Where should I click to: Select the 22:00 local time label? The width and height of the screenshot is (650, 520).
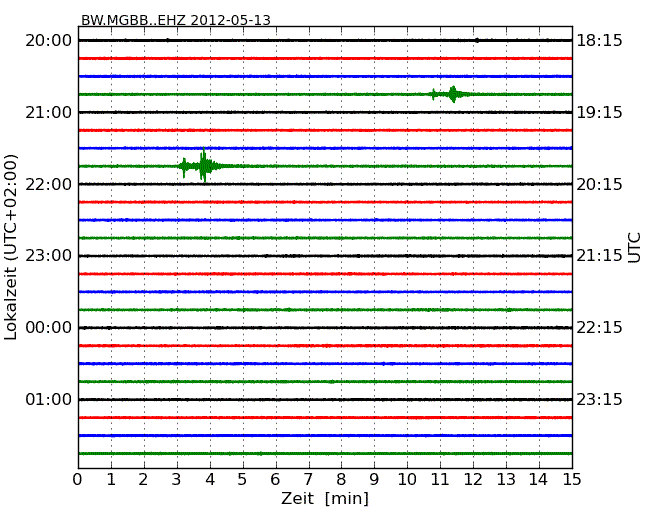click(49, 184)
